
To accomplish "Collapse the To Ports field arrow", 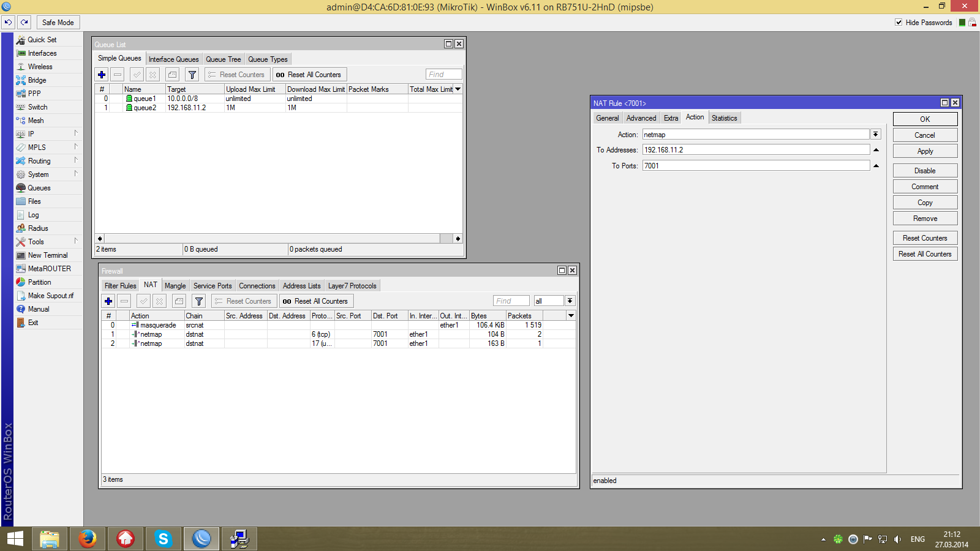I will [876, 166].
